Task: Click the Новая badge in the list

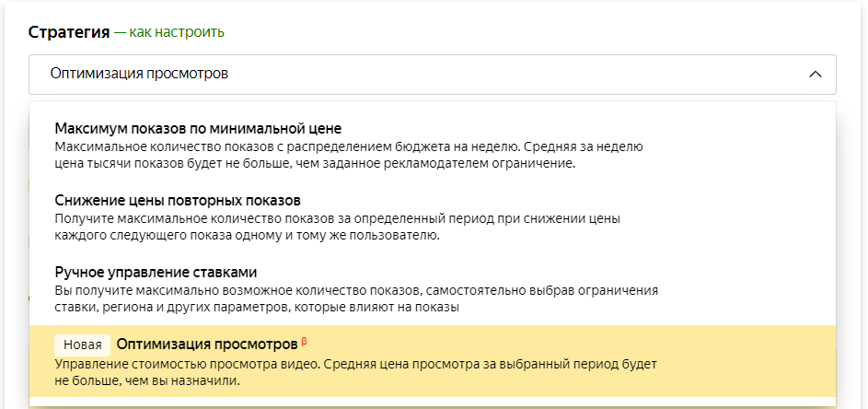Action: (x=83, y=345)
